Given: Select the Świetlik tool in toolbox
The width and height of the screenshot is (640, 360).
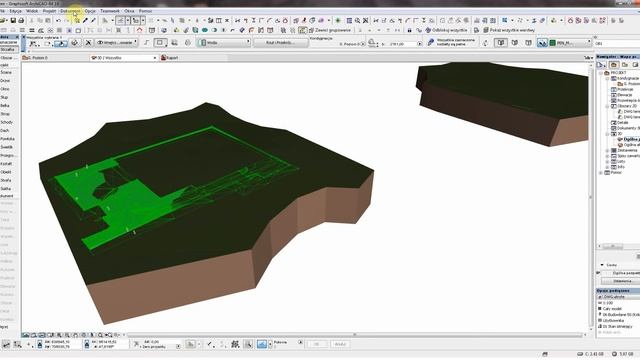Looking at the screenshot, I should coord(7,147).
